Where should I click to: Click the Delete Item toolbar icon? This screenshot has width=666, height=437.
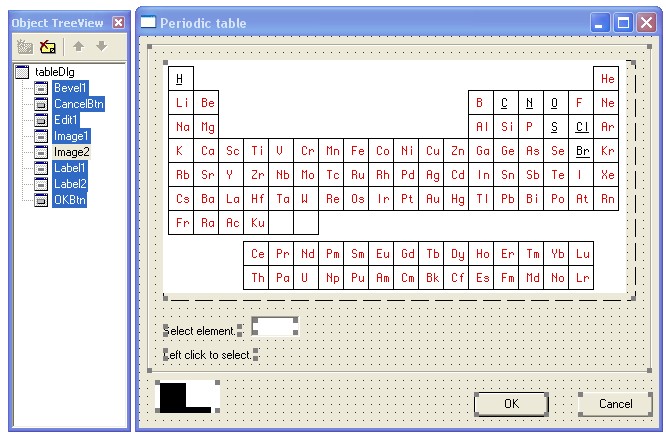(47, 46)
